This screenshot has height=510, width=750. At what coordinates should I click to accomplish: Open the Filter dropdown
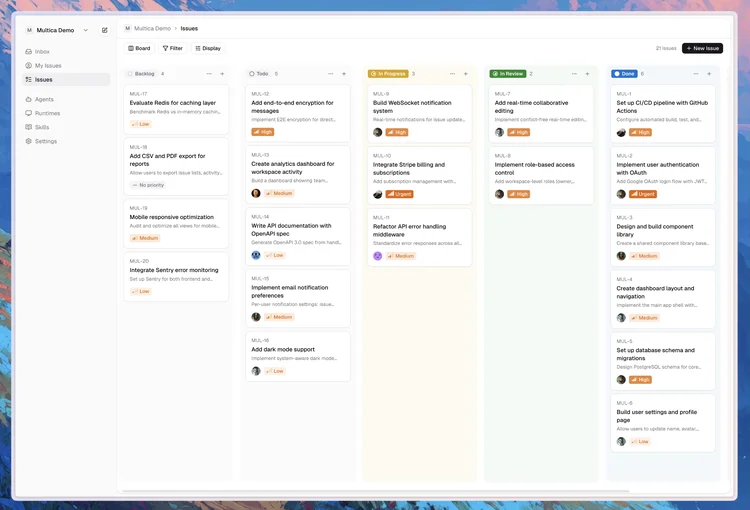point(173,48)
